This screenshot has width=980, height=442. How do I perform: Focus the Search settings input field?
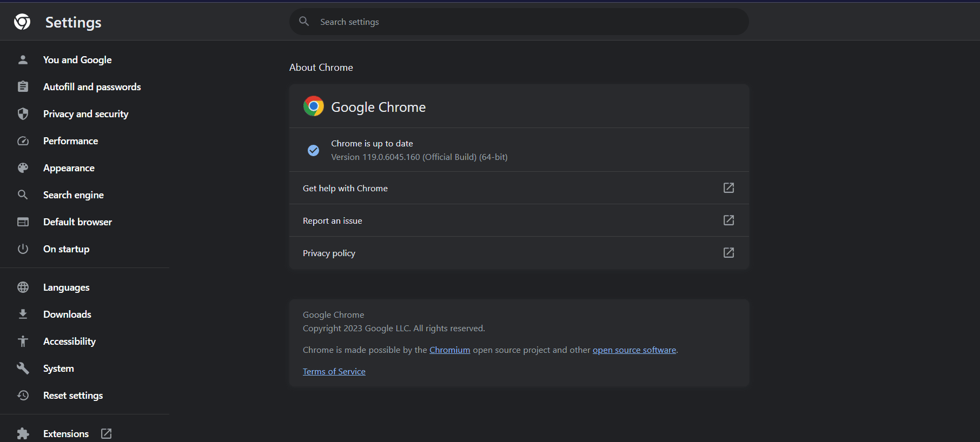click(519, 22)
